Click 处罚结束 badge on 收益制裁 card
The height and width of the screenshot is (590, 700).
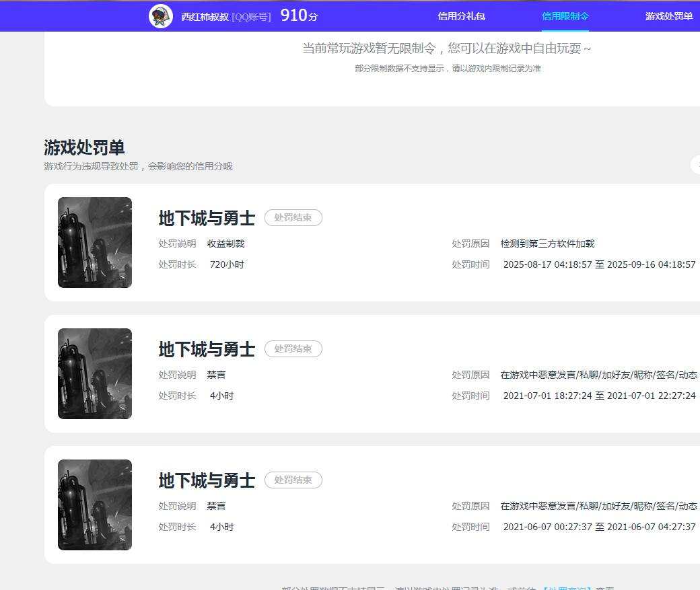tap(293, 217)
